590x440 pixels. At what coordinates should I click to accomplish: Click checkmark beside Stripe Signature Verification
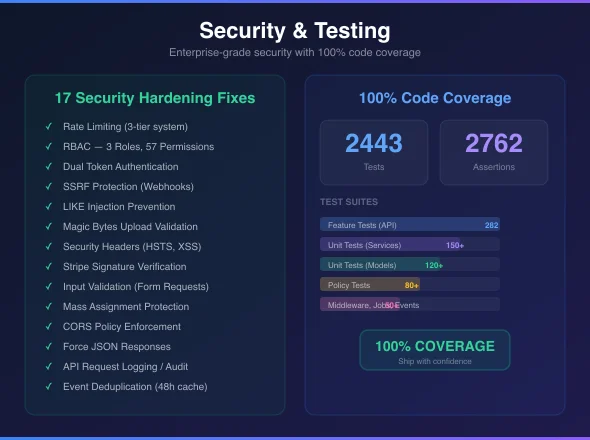[x=49, y=266]
